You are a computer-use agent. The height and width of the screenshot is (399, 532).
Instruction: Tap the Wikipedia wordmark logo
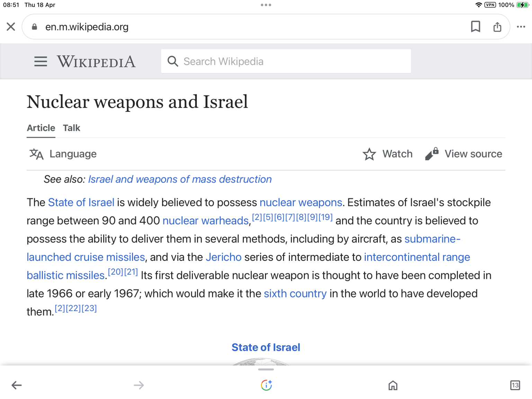[96, 62]
